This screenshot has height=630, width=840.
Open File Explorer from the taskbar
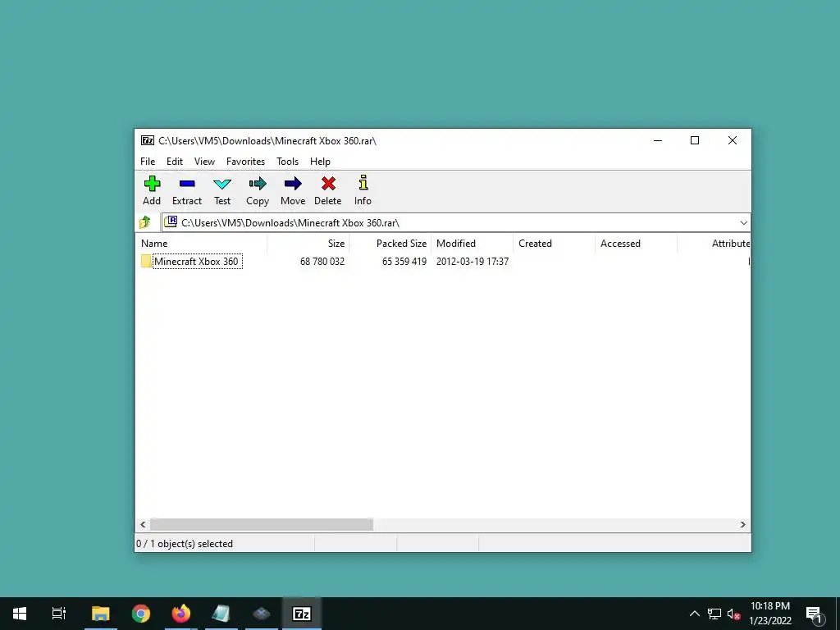point(100,614)
